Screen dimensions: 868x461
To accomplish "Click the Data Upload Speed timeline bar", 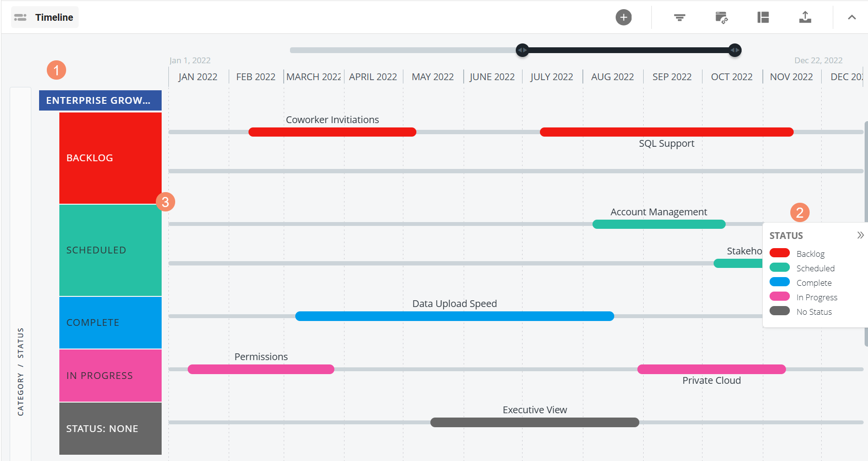I will pos(454,316).
